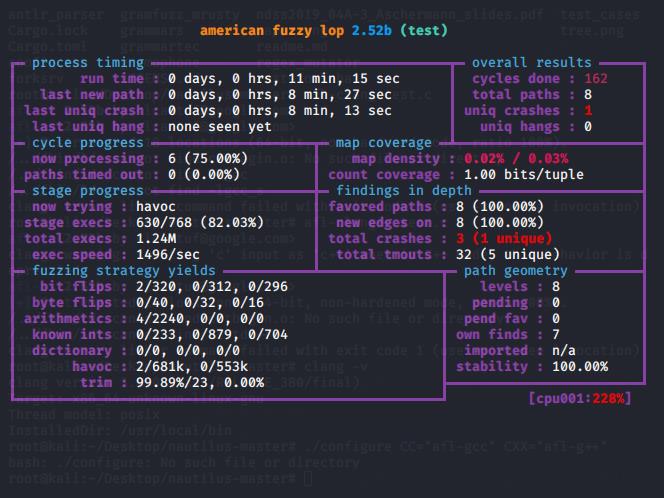Click arithmetics '4/2240, 0/0, 0/0'
664x498 pixels.
[x=200, y=318]
